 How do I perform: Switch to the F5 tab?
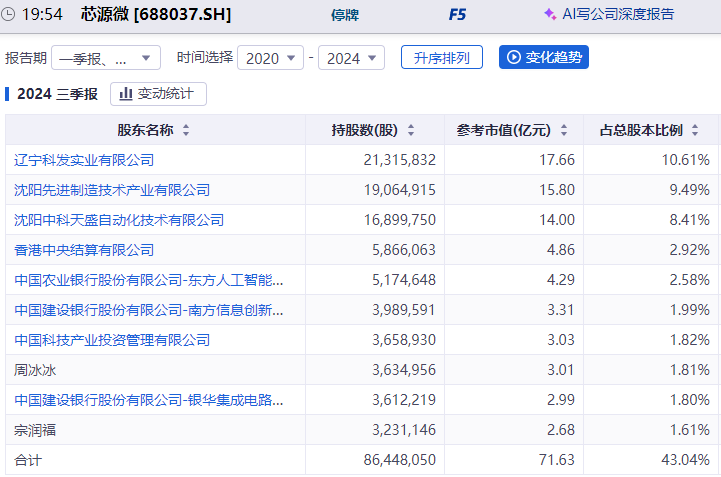(457, 15)
